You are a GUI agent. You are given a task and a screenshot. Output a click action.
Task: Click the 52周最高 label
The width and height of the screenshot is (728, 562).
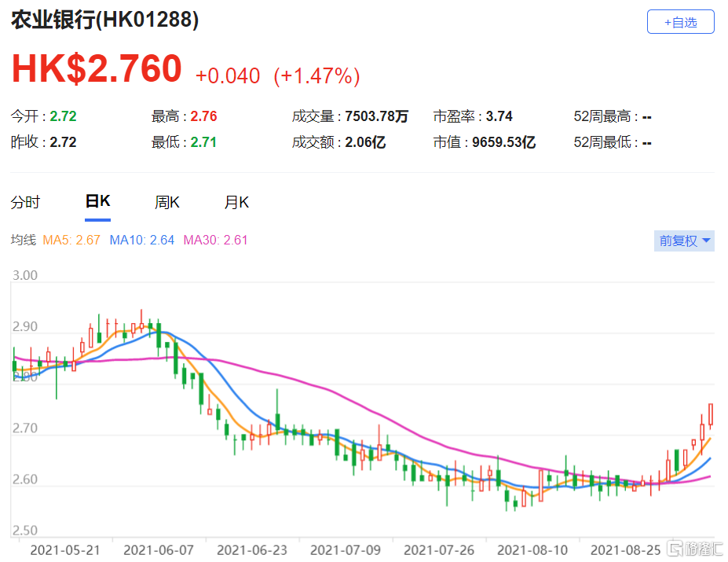605,116
